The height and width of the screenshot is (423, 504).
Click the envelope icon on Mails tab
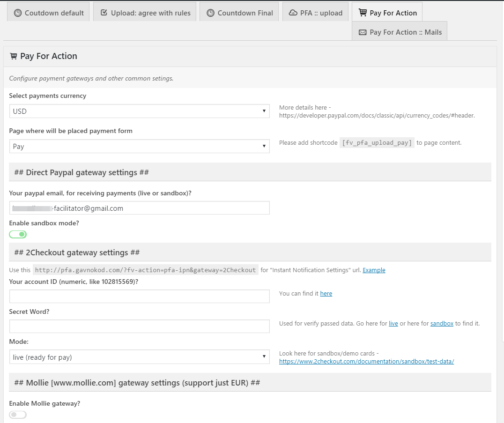click(x=363, y=32)
